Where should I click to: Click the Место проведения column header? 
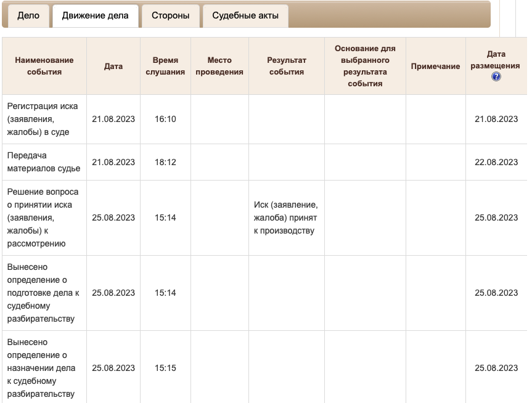click(x=219, y=66)
